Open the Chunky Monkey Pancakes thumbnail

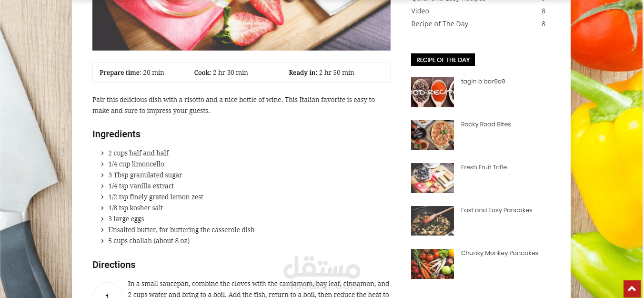[x=433, y=264]
